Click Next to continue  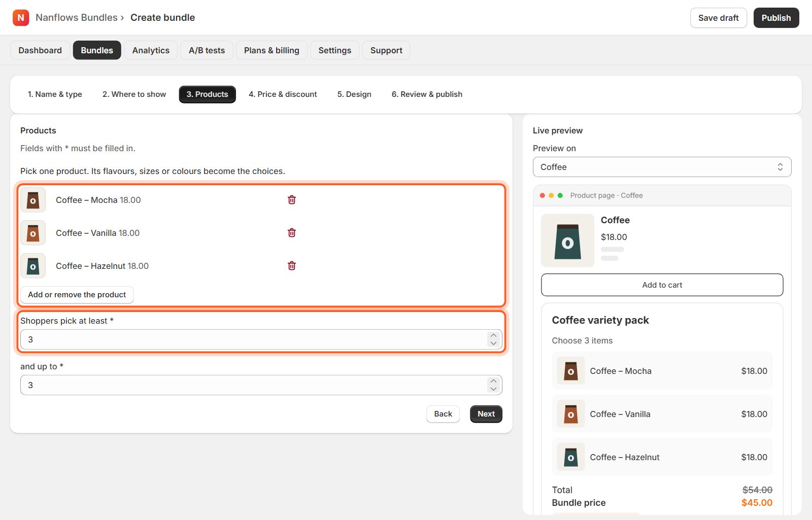[x=486, y=414]
